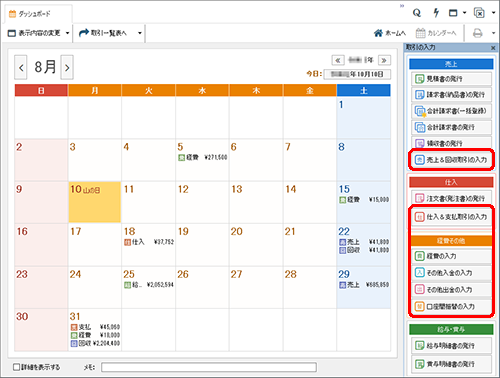500x378 pixels.
Task: Open その他出金の入力
Action: tap(451, 289)
